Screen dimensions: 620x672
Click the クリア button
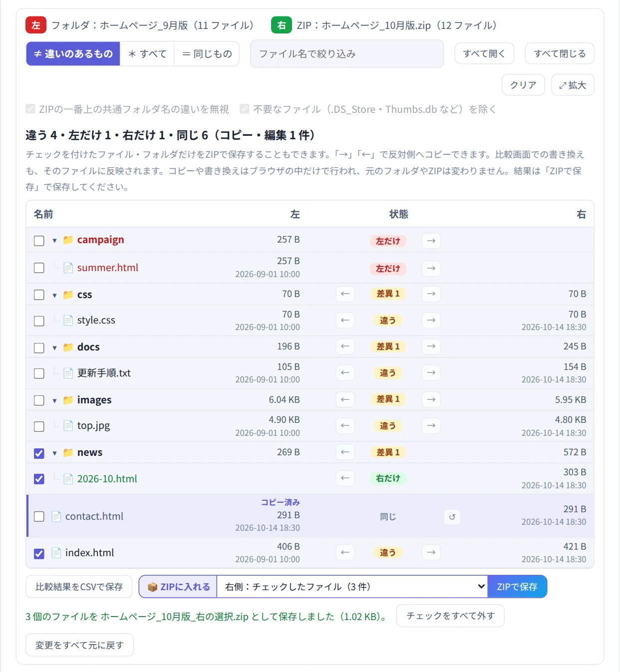pos(523,85)
